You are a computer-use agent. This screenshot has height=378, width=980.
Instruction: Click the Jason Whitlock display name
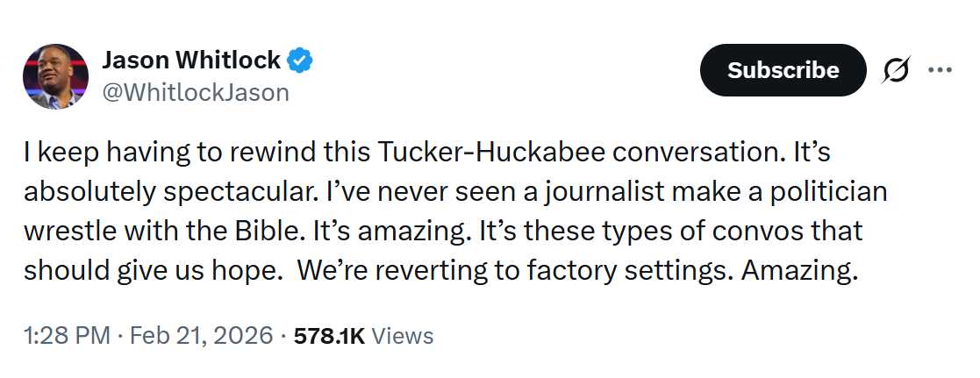click(x=191, y=61)
